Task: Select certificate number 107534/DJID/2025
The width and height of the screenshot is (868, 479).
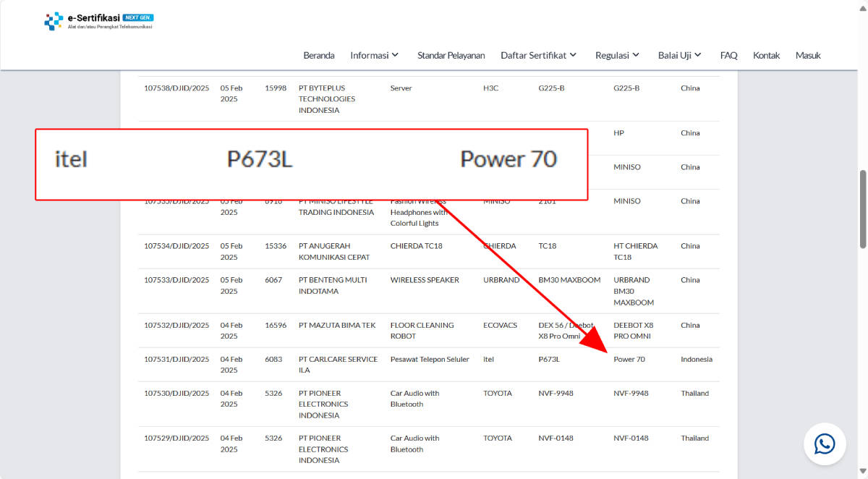Action: click(x=176, y=246)
